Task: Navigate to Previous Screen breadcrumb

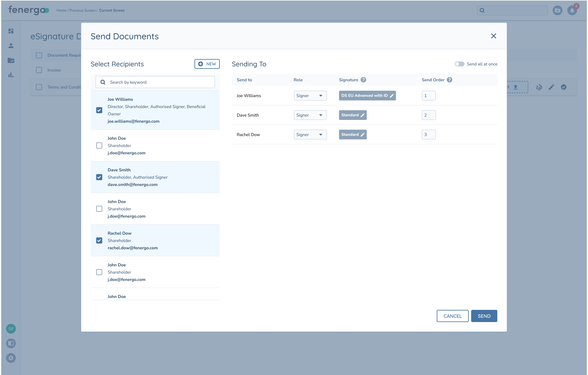Action: click(82, 10)
